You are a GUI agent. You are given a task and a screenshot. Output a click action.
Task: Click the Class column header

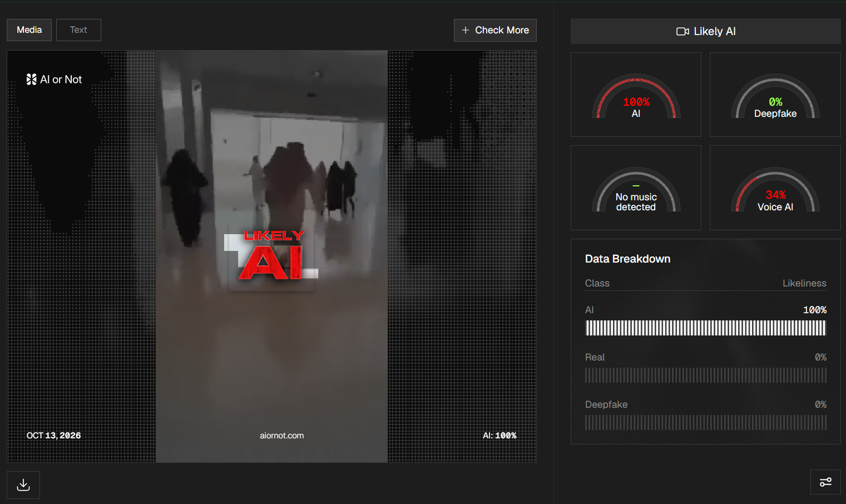pyautogui.click(x=597, y=283)
